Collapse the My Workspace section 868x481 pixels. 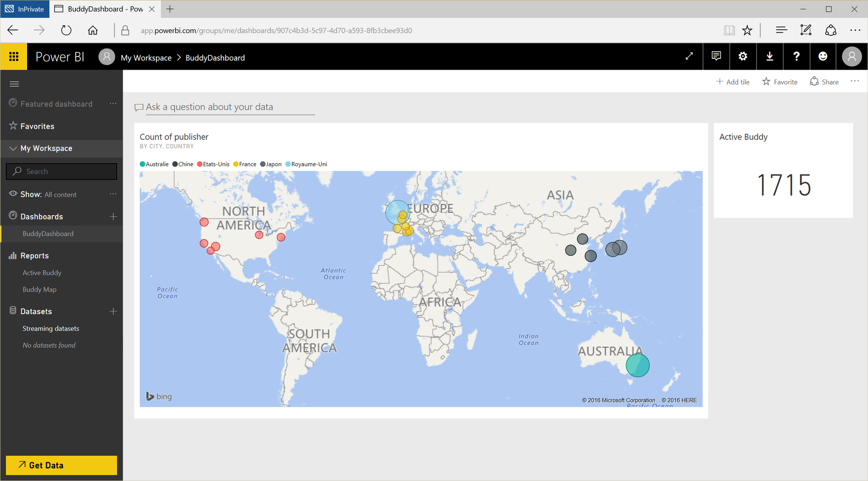click(13, 148)
